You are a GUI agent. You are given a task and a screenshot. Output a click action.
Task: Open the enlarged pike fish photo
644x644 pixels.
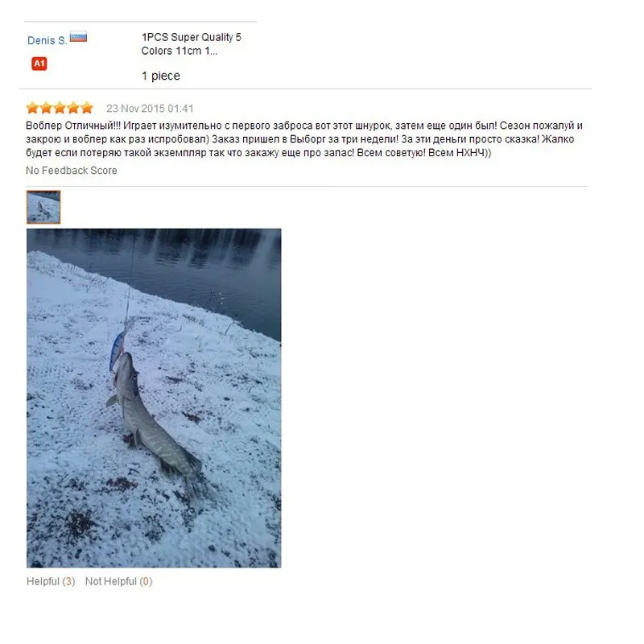(154, 398)
